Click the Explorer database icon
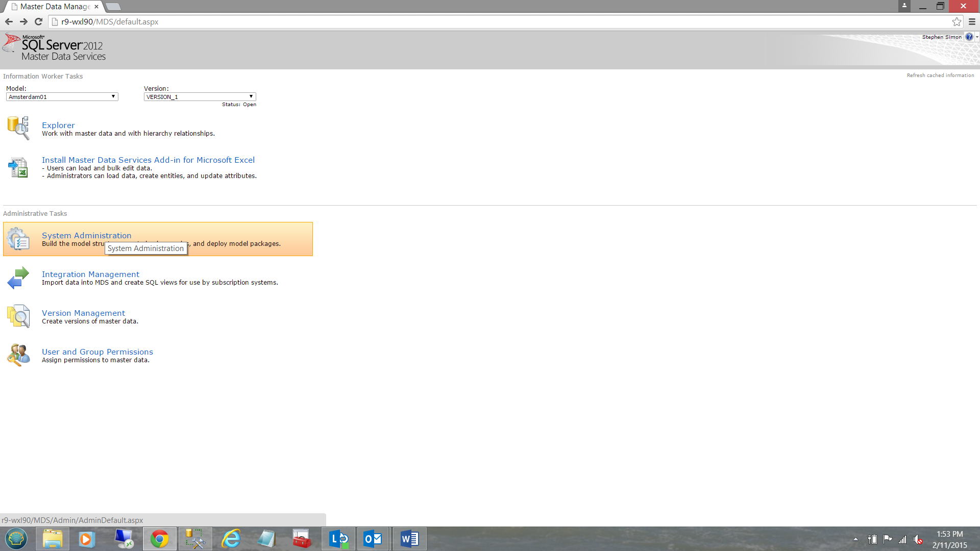This screenshot has height=551, width=980. 18,128
